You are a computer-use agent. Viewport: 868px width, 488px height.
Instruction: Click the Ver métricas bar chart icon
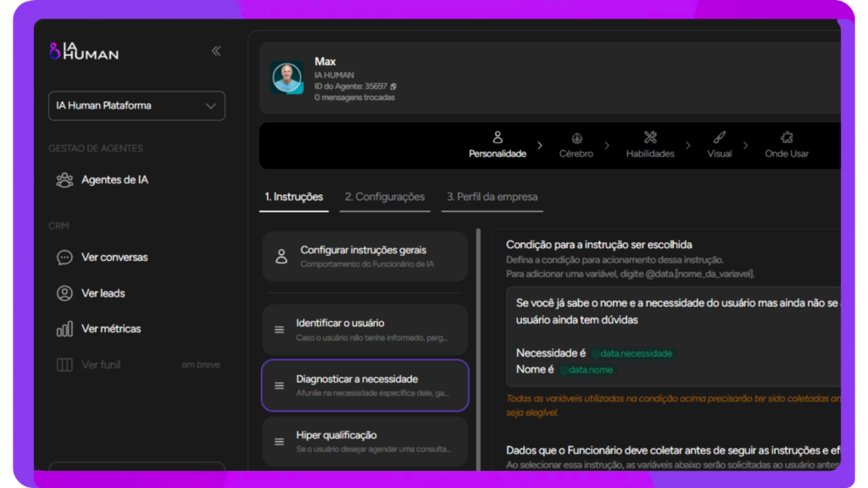pos(64,330)
